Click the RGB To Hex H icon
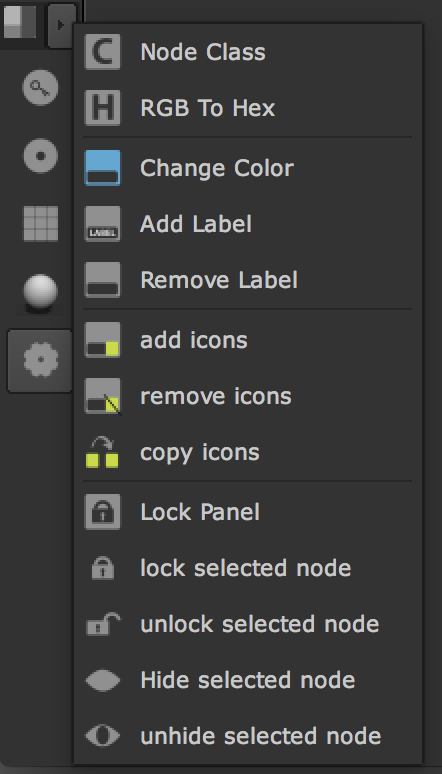 [x=103, y=108]
